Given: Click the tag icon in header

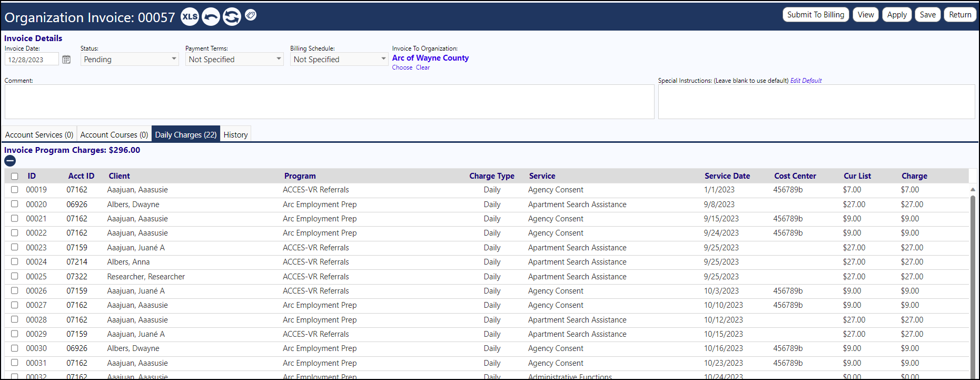Looking at the screenshot, I should pyautogui.click(x=251, y=15).
